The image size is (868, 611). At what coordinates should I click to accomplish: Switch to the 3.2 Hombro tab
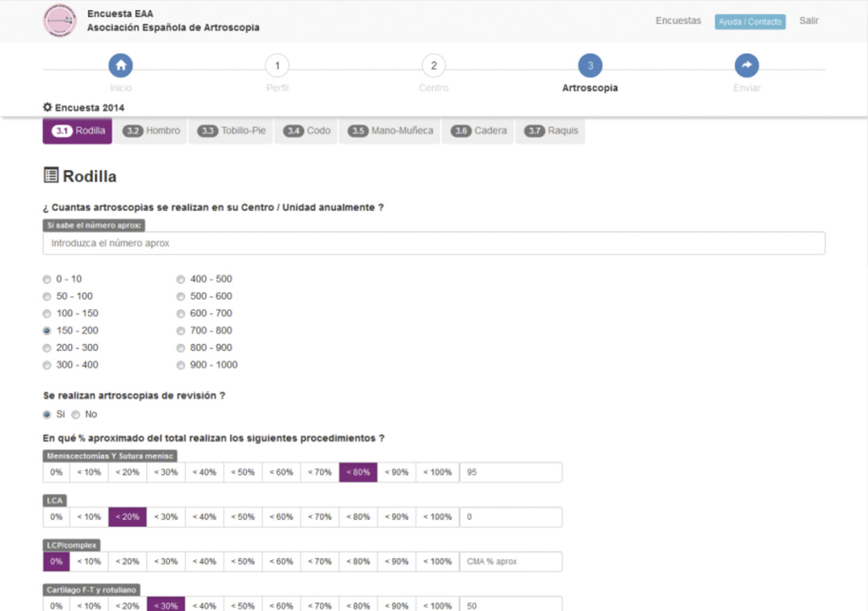(152, 131)
